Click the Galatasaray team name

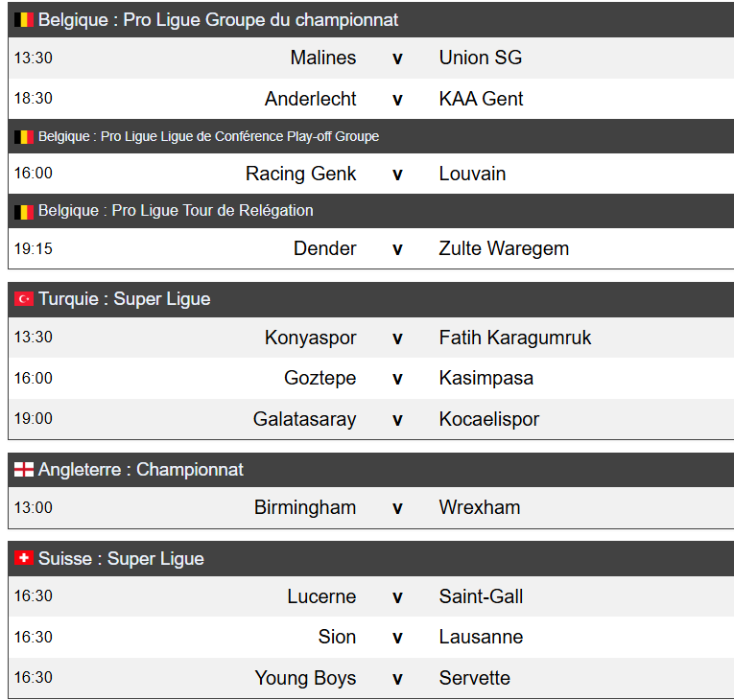click(x=304, y=419)
